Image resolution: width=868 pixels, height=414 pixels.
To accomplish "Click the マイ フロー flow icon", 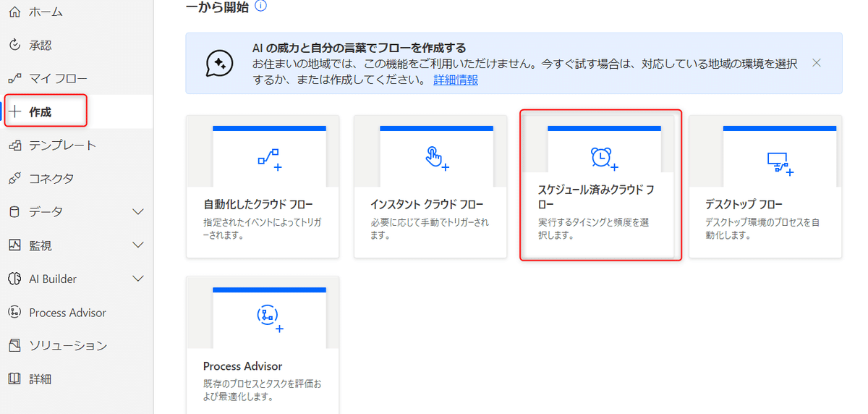I will [x=14, y=78].
